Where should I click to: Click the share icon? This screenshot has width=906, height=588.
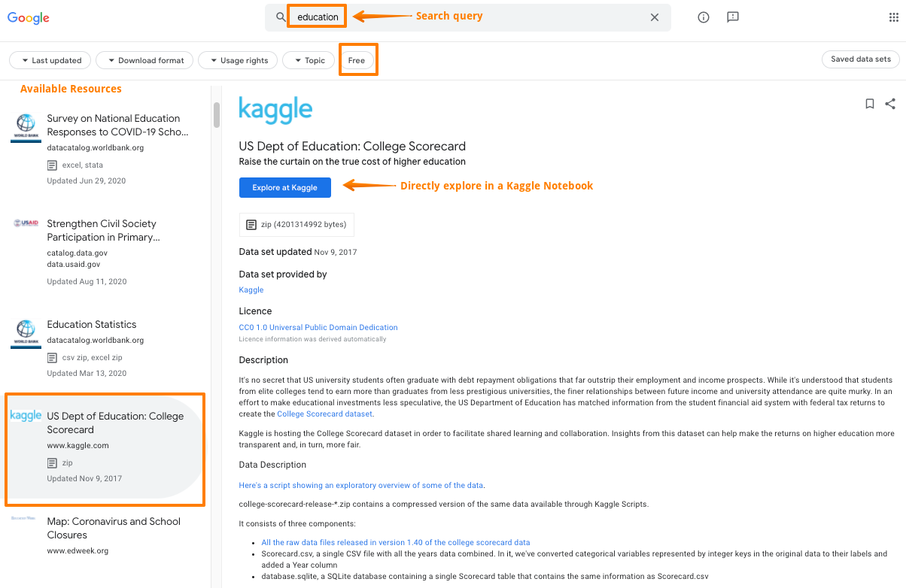[890, 104]
